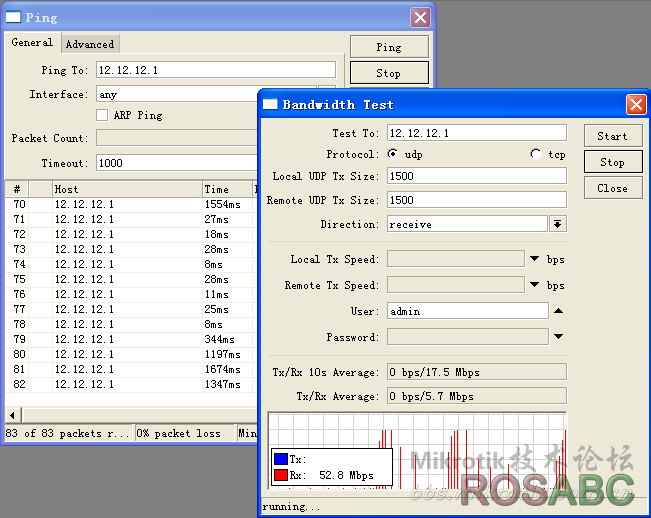Sort ping results by Host column header
The height and width of the screenshot is (518, 651).
127,189
